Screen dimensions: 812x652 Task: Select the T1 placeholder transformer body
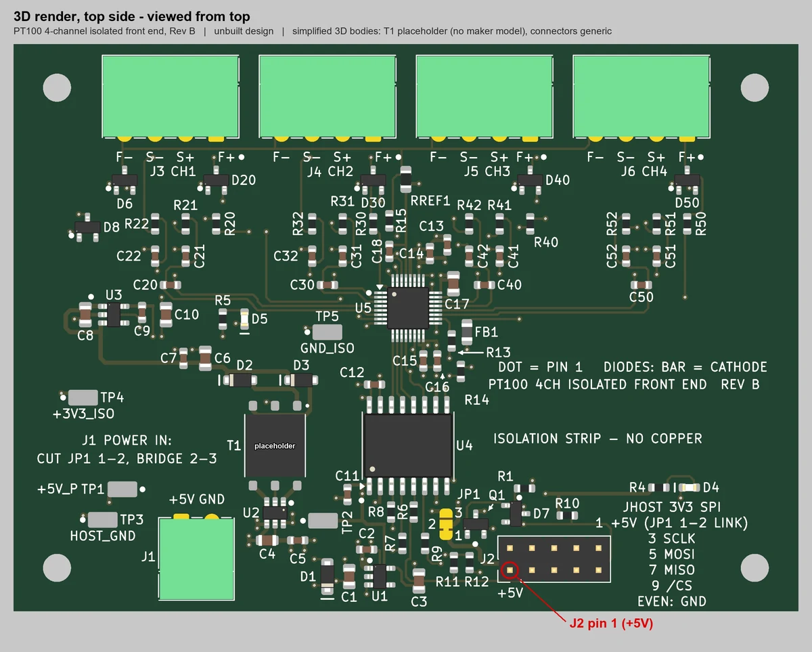(x=275, y=446)
